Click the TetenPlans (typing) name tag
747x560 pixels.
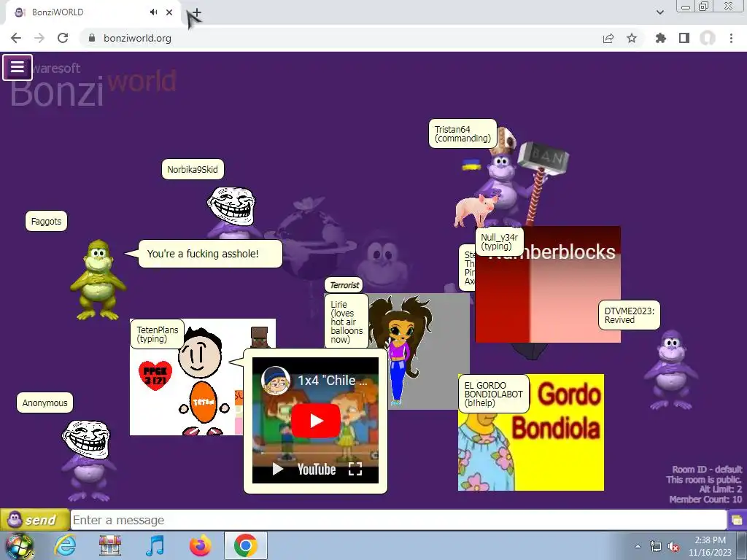coord(158,334)
